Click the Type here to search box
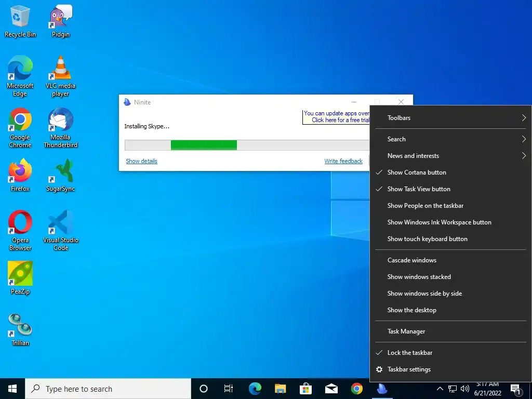Image resolution: width=532 pixels, height=399 pixels. coord(108,389)
